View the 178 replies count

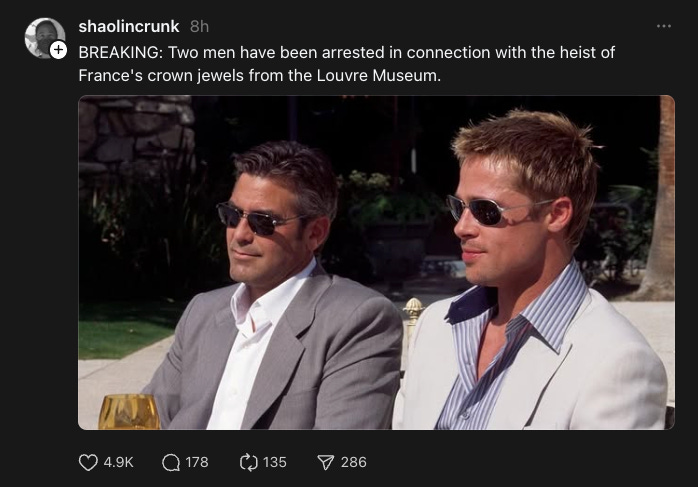[197, 462]
